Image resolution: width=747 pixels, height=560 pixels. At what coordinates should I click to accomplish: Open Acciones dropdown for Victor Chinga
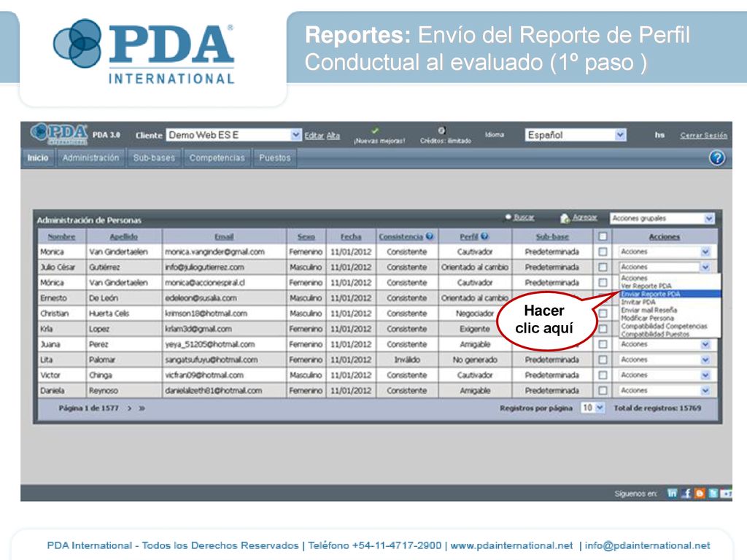pyautogui.click(x=665, y=376)
